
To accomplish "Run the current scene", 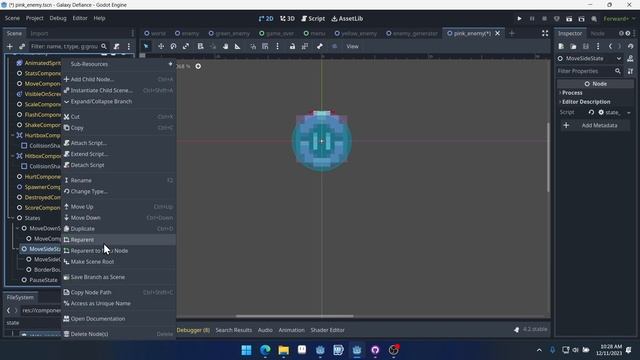I will (569, 19).
